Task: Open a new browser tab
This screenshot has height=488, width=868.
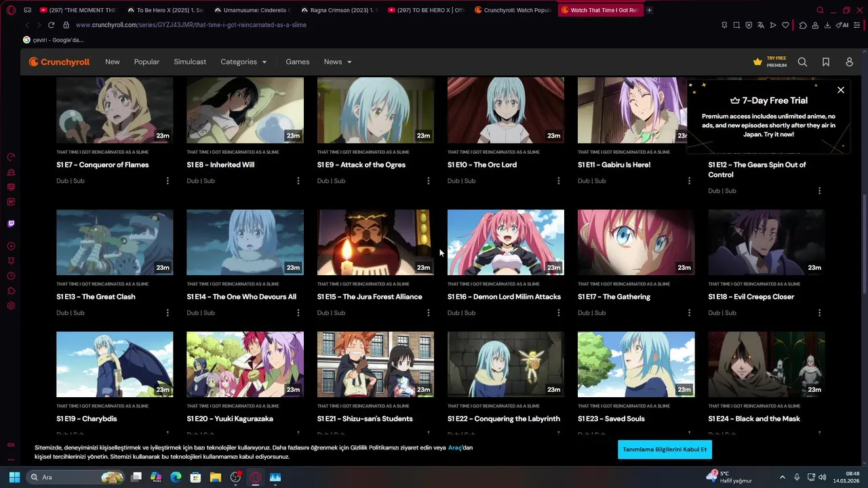Action: pos(649,10)
